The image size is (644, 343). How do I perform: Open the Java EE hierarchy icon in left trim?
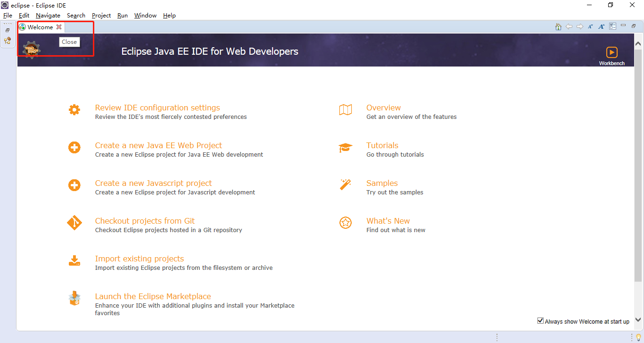[x=8, y=41]
